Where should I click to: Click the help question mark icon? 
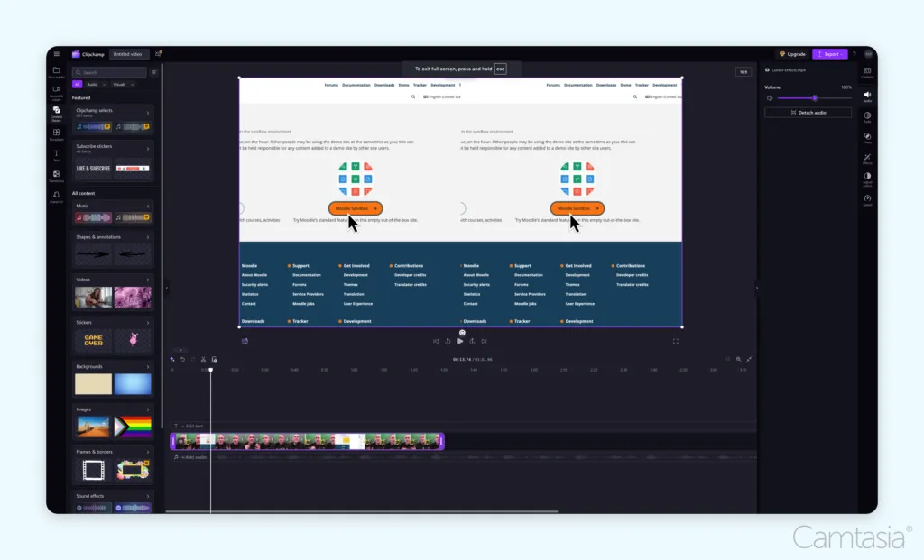pos(854,54)
